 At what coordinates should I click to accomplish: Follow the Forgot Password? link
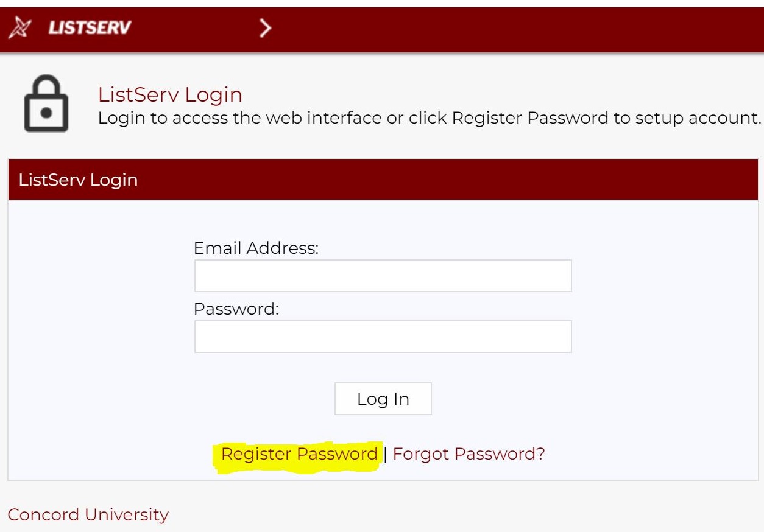469,454
